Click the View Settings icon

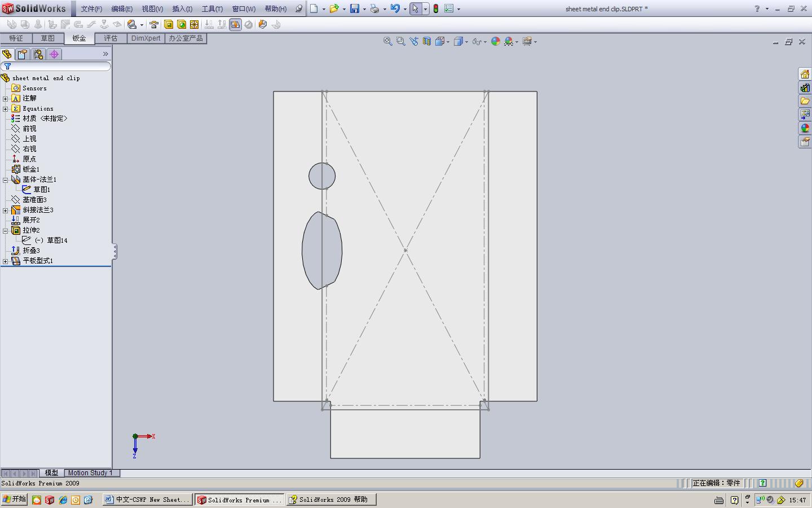[527, 41]
